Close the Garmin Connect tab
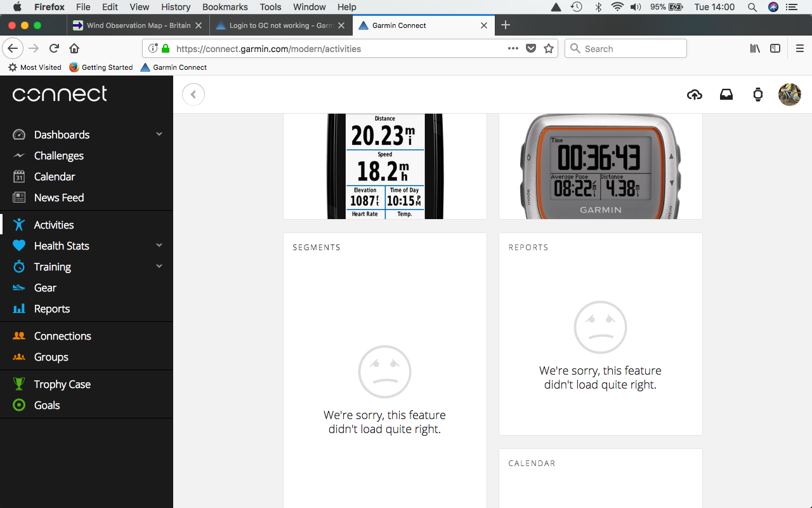This screenshot has height=508, width=812. click(484, 25)
